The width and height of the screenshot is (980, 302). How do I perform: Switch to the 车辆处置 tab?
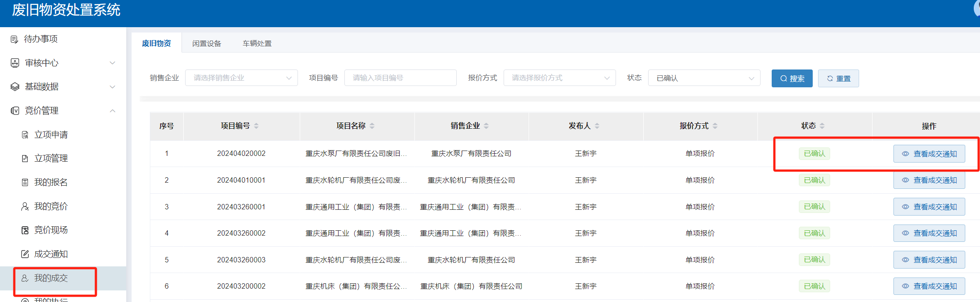coord(257,43)
